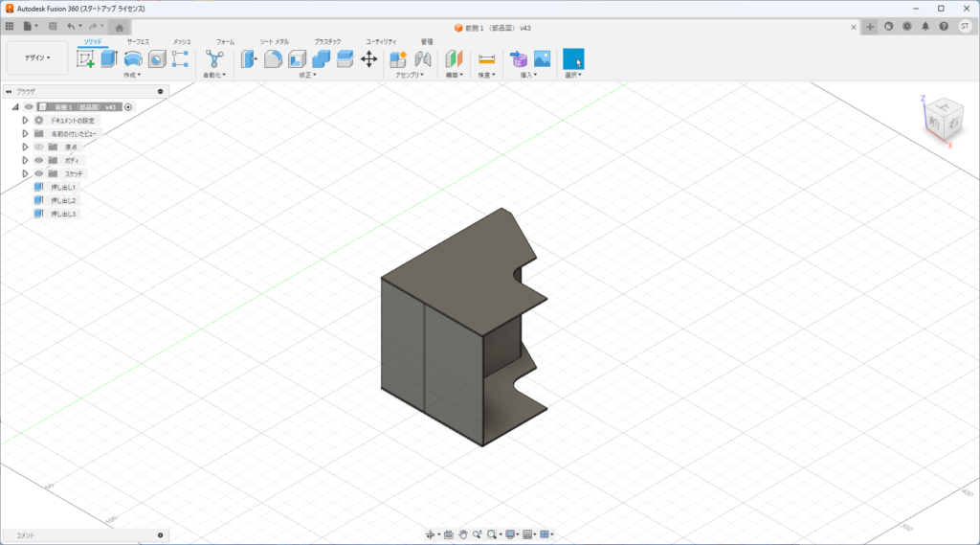Open the デザイン workspace dropdown
980x545 pixels.
(x=37, y=57)
